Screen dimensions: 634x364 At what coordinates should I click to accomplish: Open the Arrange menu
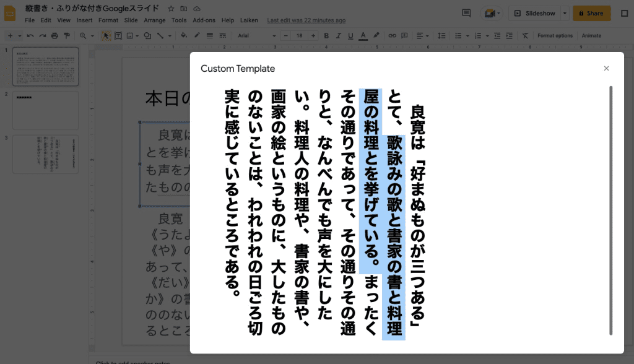[x=154, y=20]
